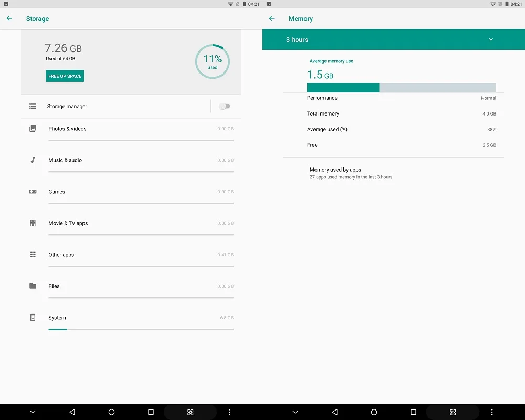Go back from the Storage screen

9,18
